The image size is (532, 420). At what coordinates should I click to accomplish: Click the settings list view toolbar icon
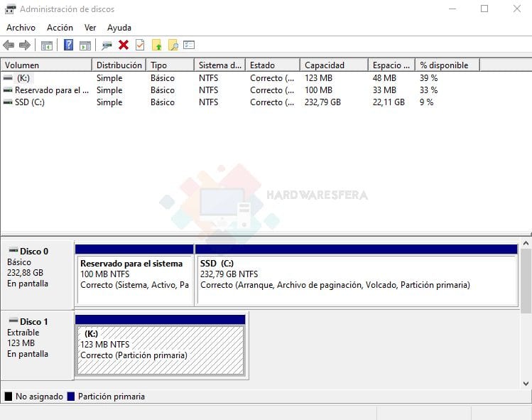point(189,45)
